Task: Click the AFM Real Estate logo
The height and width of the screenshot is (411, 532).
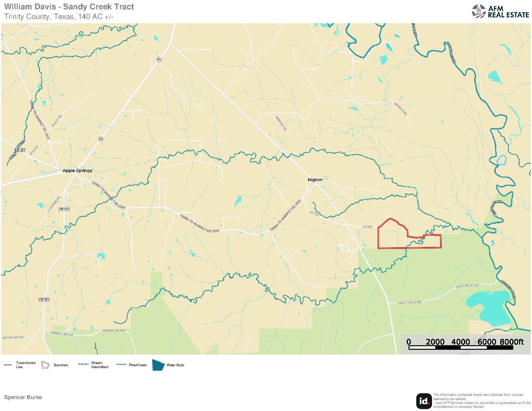Action: [500, 12]
